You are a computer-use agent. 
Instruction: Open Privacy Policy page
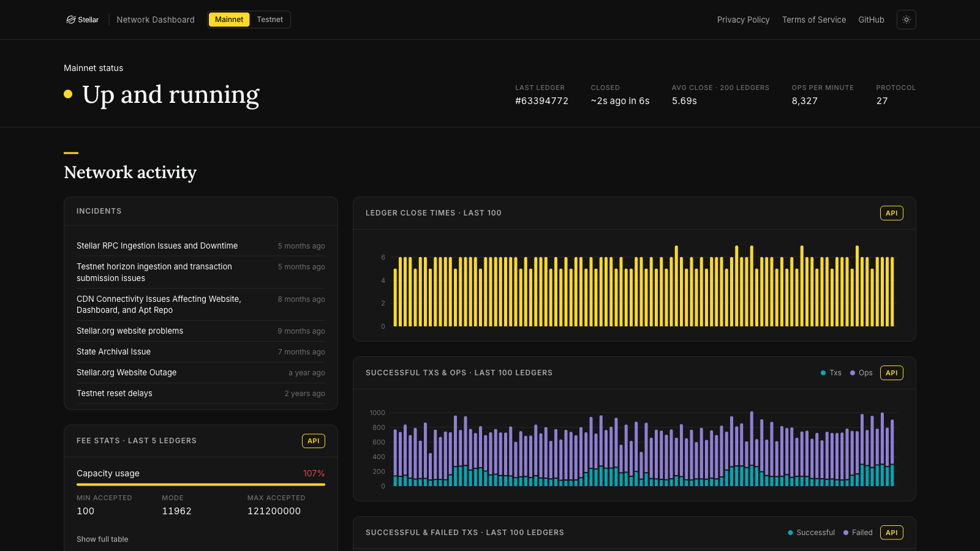744,20
